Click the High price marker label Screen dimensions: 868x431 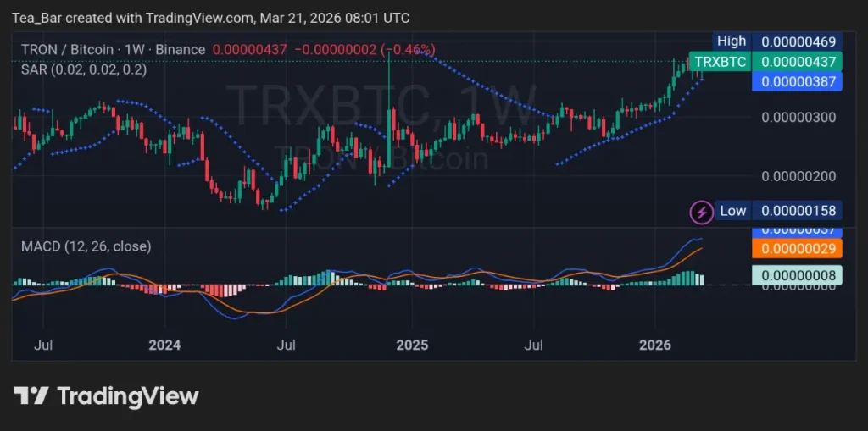(731, 41)
